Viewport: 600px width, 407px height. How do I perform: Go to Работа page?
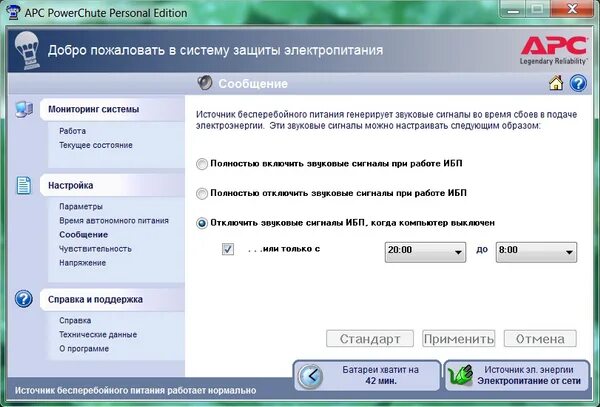tap(72, 131)
